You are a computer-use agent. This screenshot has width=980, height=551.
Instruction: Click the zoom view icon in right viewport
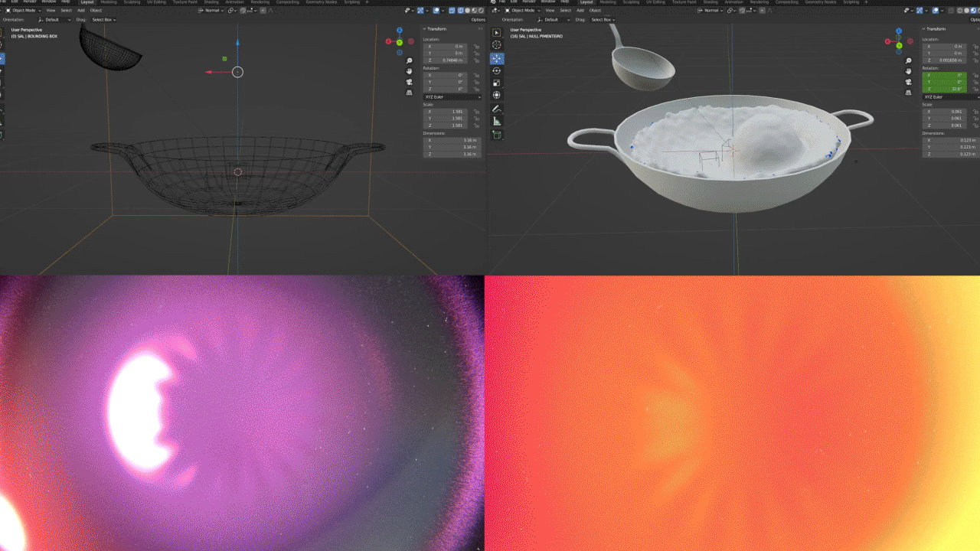tap(909, 60)
